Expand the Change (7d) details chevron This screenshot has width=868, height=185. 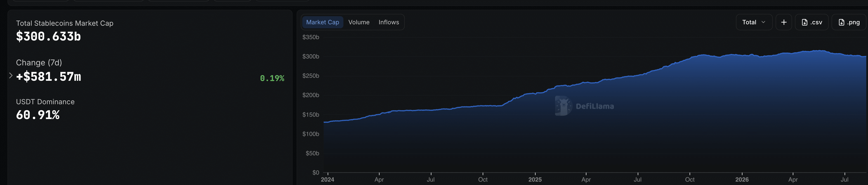tap(11, 75)
